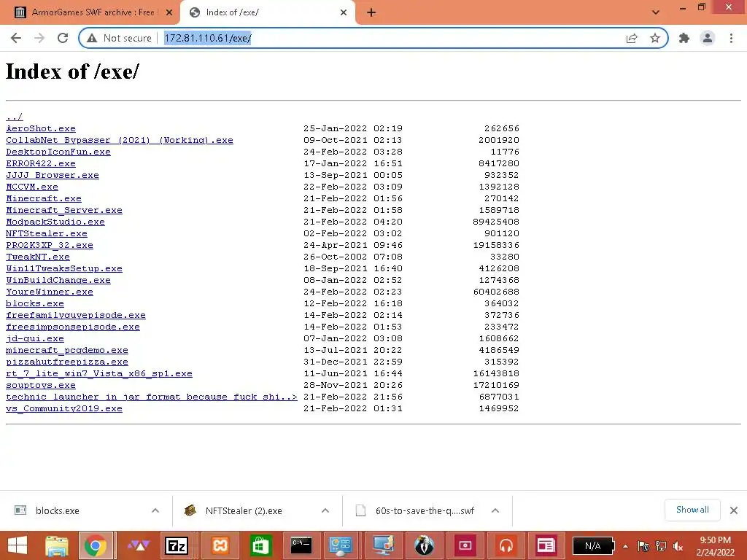
Task: Open the ERROR422.exe link
Action: click(x=41, y=163)
